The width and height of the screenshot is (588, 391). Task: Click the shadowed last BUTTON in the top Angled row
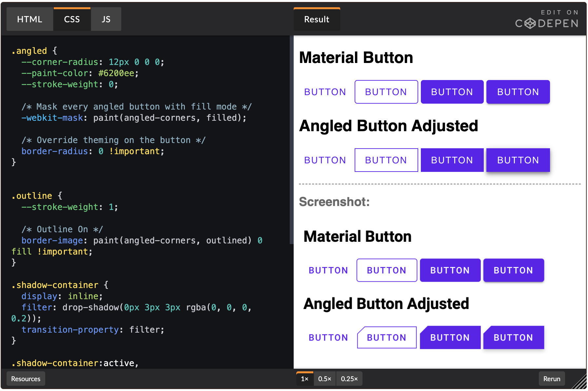518,160
